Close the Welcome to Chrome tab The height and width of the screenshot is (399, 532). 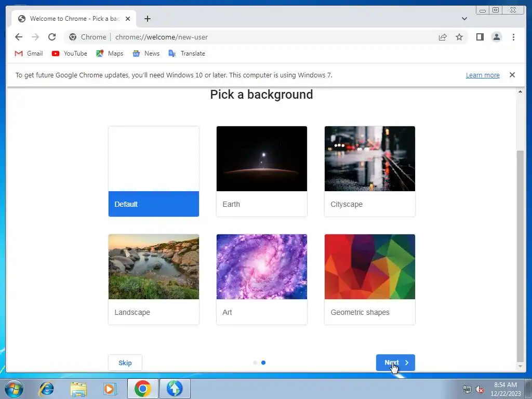coord(128,19)
